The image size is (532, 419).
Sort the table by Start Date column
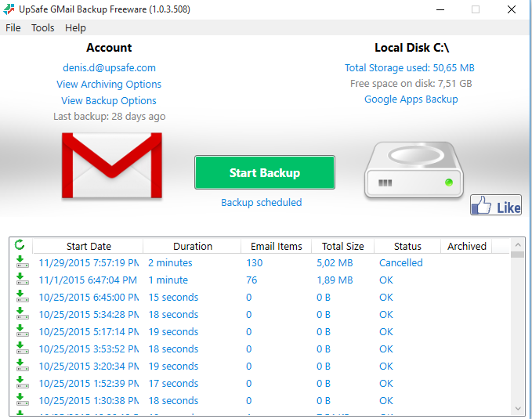point(89,246)
